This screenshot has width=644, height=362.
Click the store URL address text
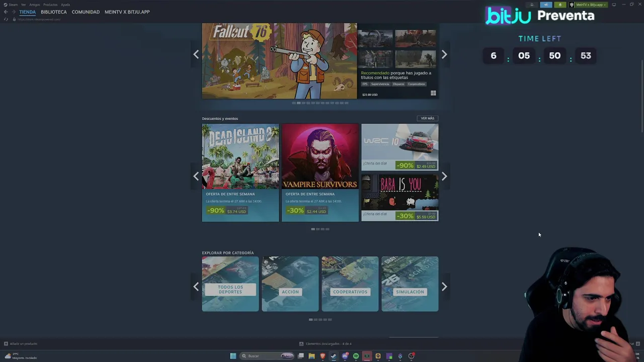[x=39, y=19]
